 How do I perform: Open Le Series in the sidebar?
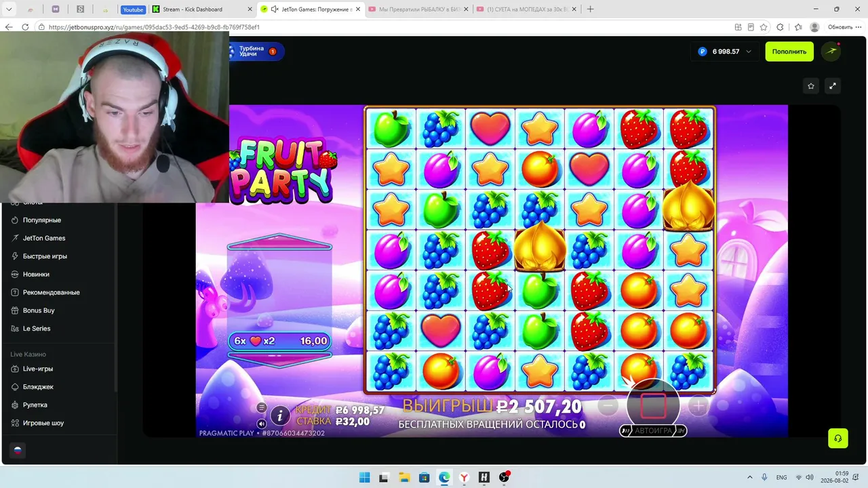[37, 329]
